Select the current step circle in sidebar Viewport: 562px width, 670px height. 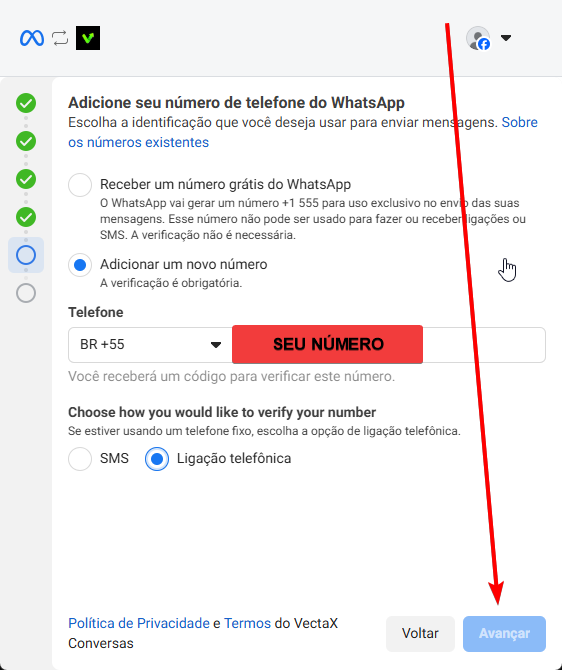[x=26, y=255]
